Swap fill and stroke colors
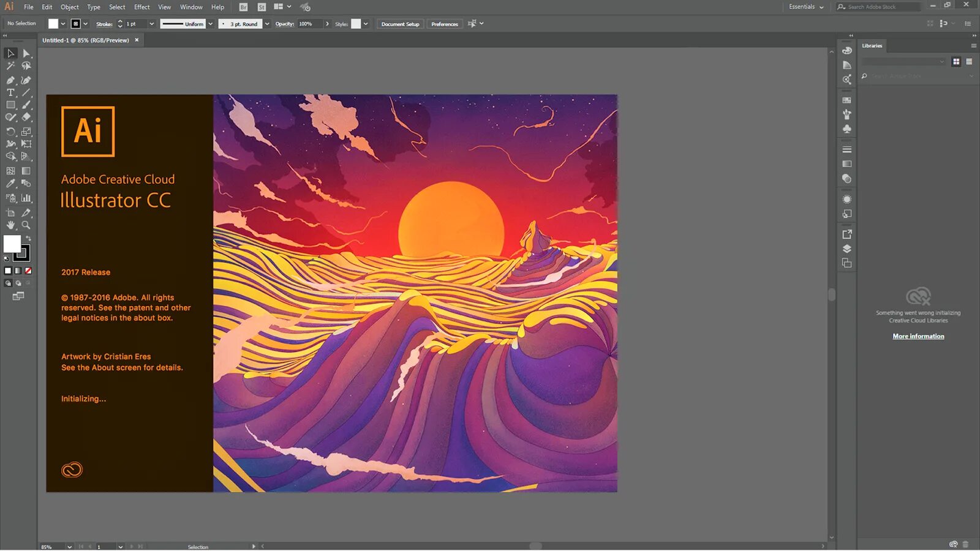This screenshot has height=551, width=980. pos(28,238)
